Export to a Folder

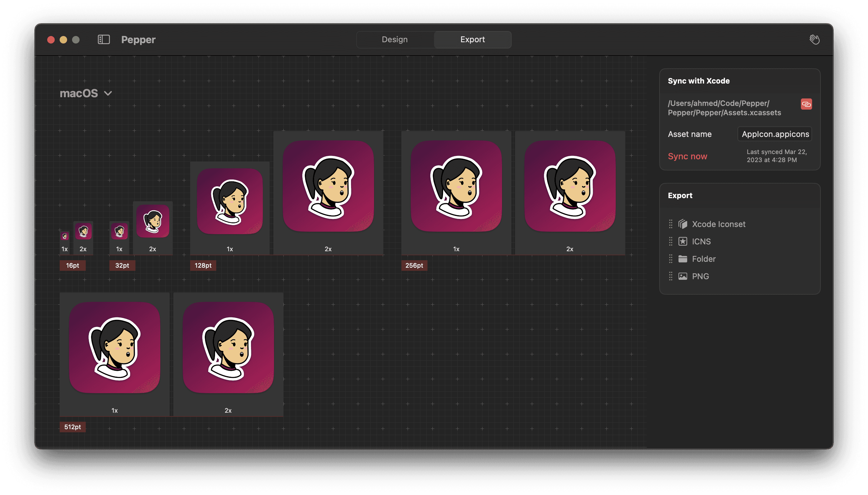click(x=703, y=259)
